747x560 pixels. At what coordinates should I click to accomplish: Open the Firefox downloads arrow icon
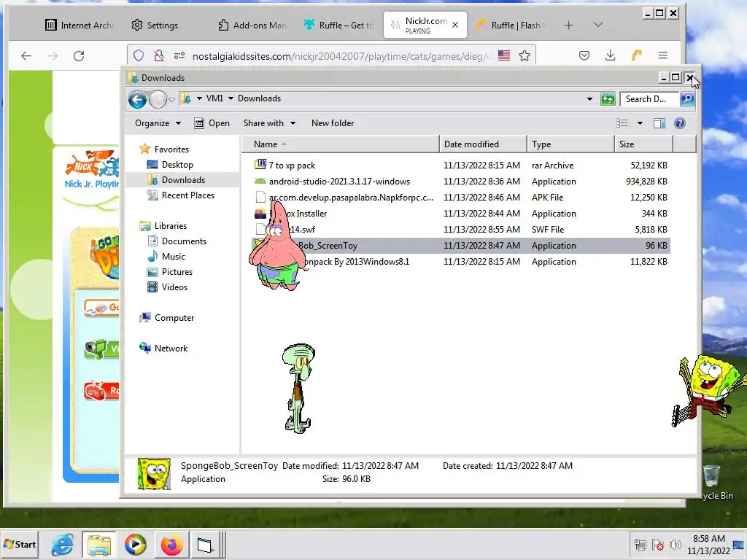click(610, 55)
